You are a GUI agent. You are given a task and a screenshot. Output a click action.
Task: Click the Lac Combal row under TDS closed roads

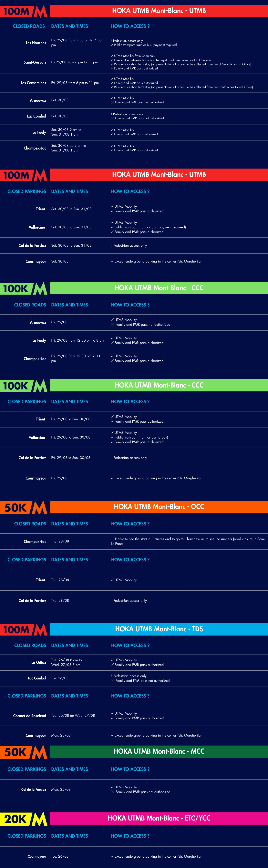tap(134, 678)
